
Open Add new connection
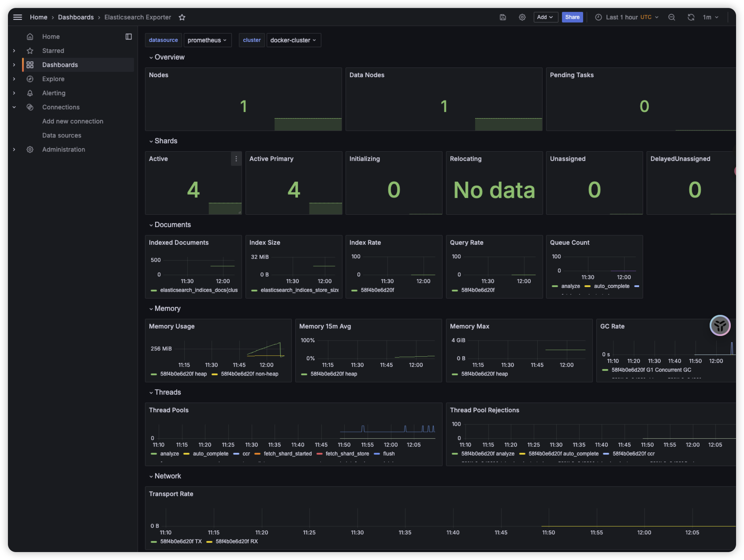coord(73,121)
